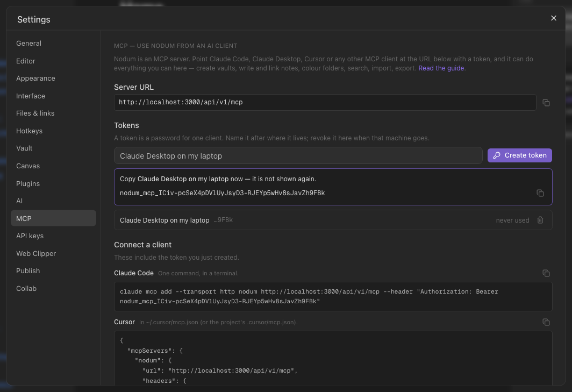This screenshot has width=572, height=392.
Task: Go to Interface settings
Action: [x=53, y=96]
